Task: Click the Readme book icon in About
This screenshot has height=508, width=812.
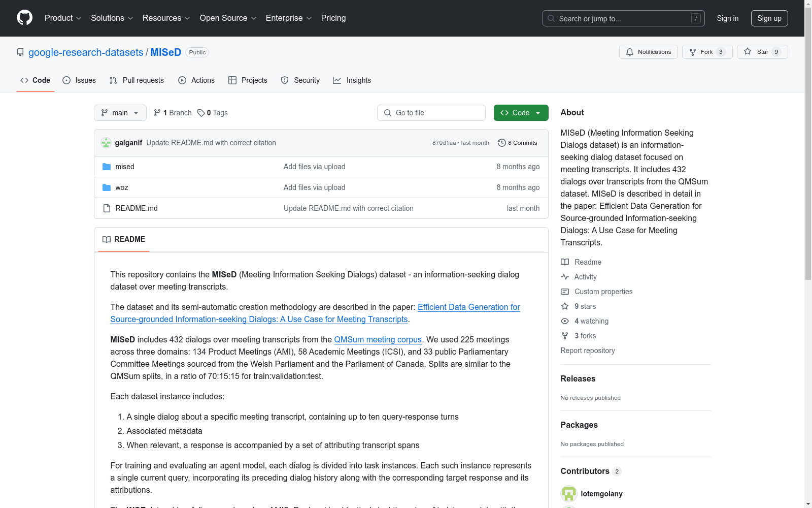Action: [565, 262]
